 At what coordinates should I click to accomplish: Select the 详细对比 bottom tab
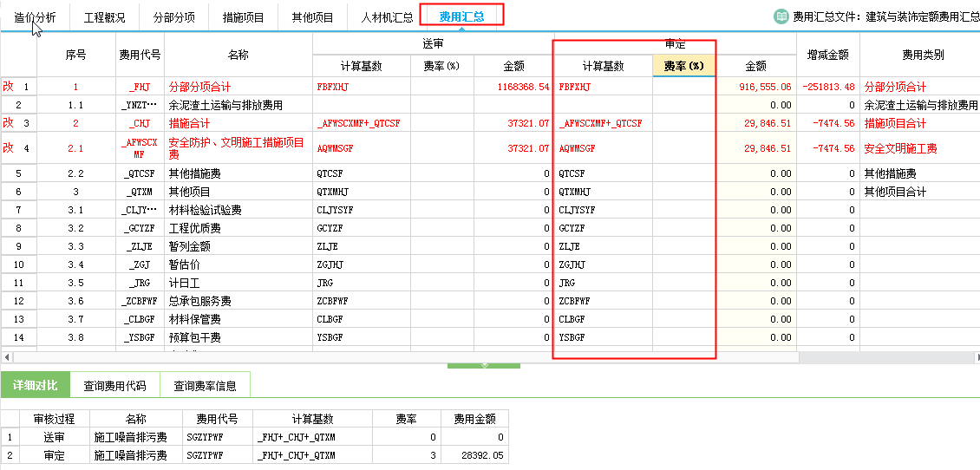(x=36, y=385)
